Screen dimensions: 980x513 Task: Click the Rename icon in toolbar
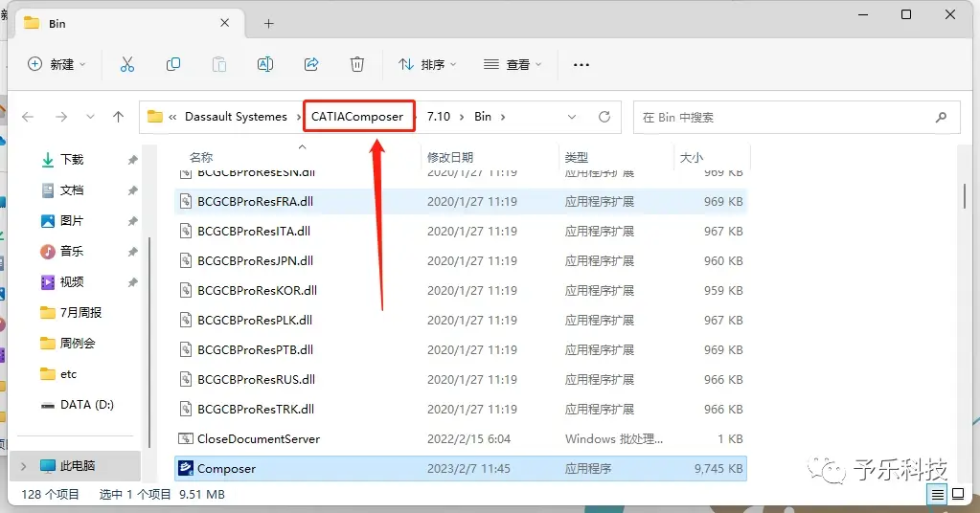point(265,64)
